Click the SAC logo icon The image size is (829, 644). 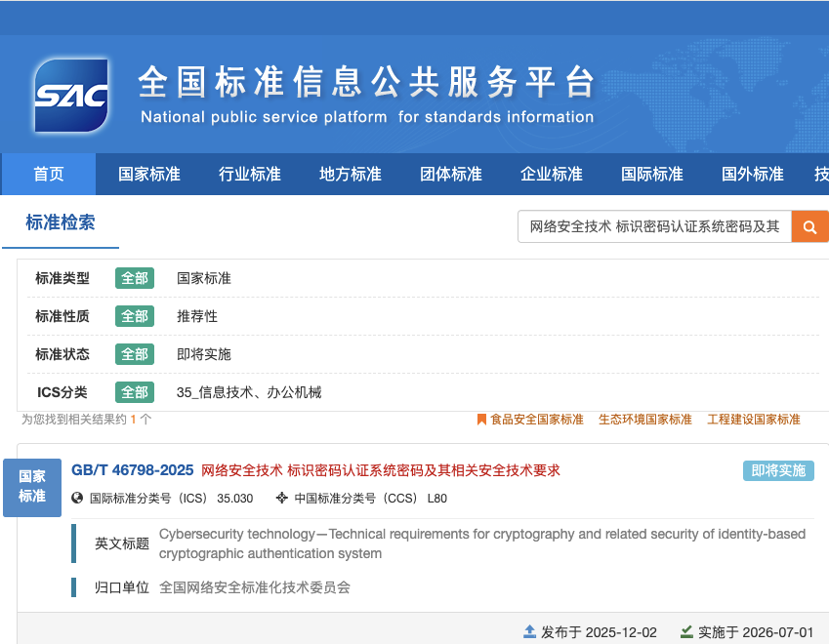70,95
